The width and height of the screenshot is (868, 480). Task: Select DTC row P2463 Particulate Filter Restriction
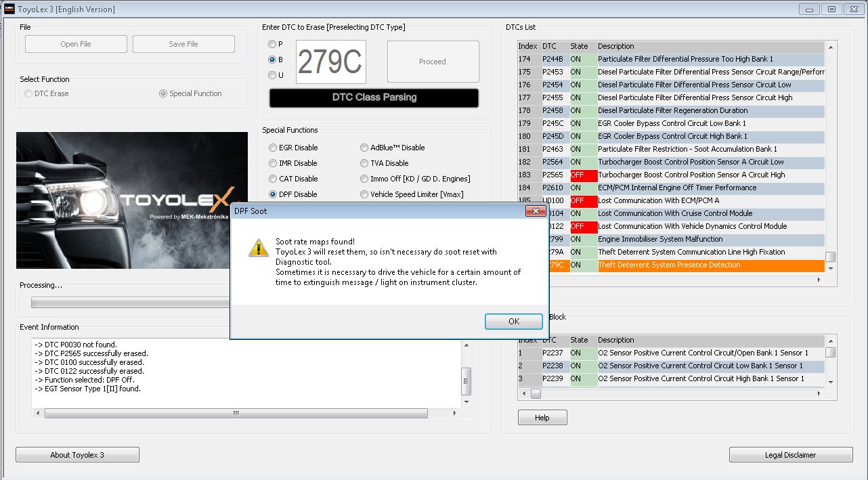tap(687, 149)
